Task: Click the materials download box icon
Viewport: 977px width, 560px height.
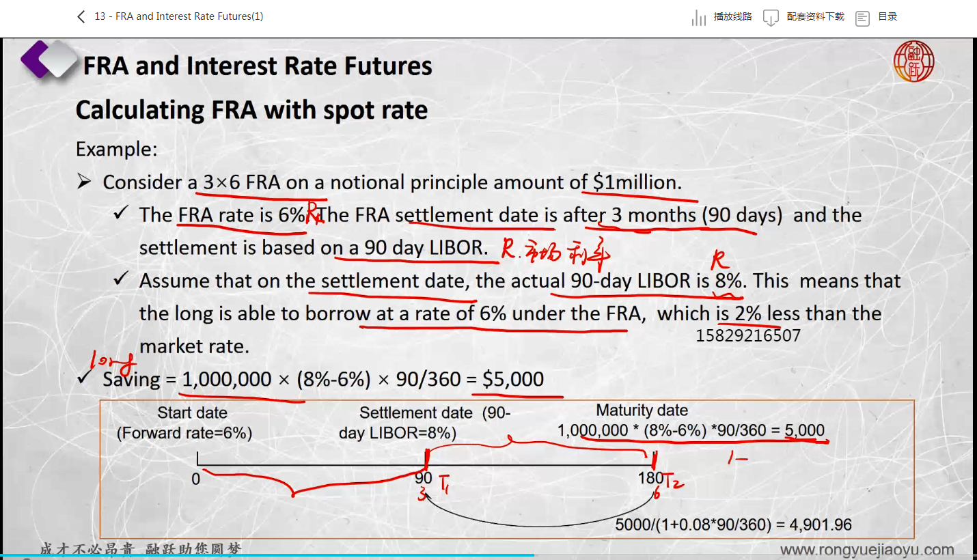Action: [771, 18]
